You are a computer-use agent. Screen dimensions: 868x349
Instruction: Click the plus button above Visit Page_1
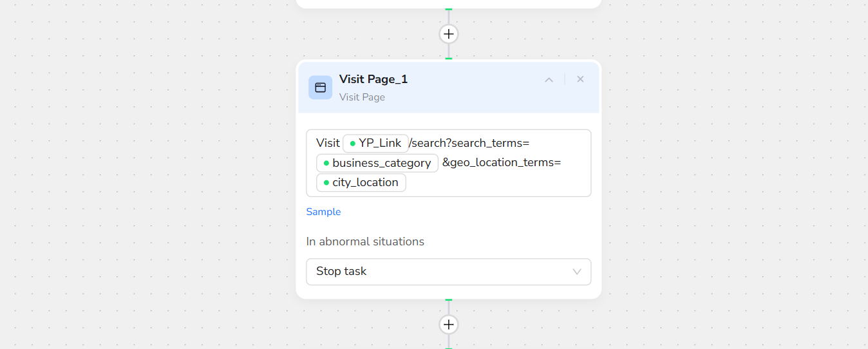point(449,34)
